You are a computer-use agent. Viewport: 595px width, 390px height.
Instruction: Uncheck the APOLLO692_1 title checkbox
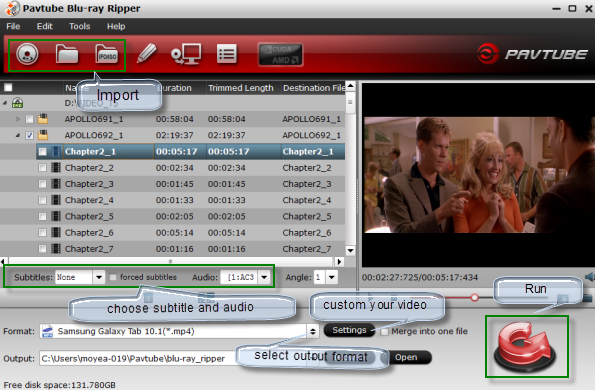(29, 135)
